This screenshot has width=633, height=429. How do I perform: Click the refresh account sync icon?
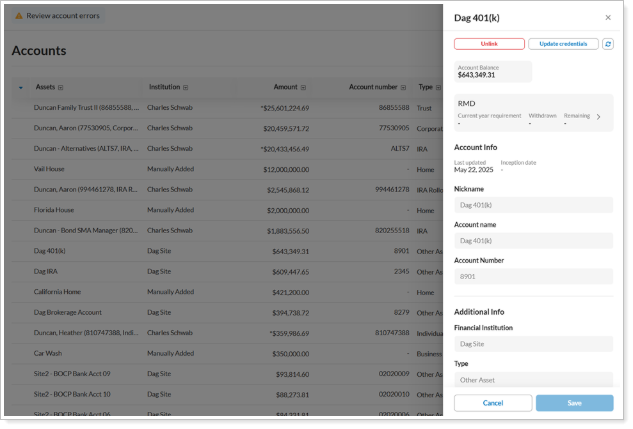click(x=608, y=44)
